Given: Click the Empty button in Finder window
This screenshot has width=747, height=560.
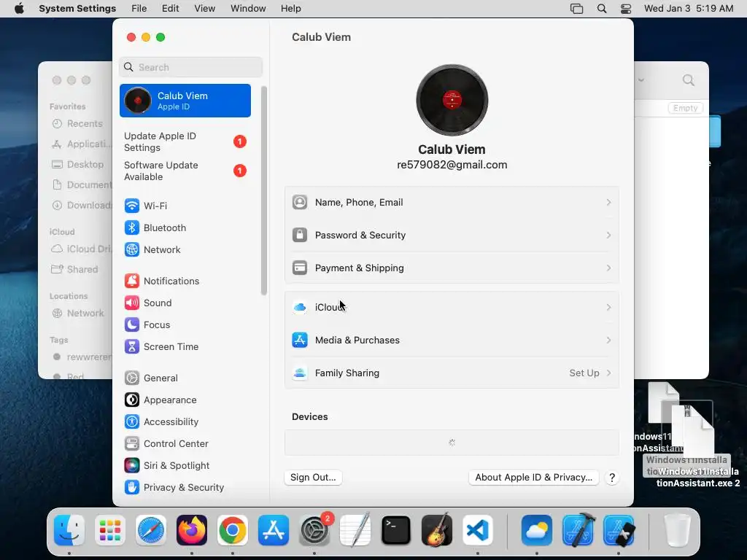Looking at the screenshot, I should tap(685, 108).
